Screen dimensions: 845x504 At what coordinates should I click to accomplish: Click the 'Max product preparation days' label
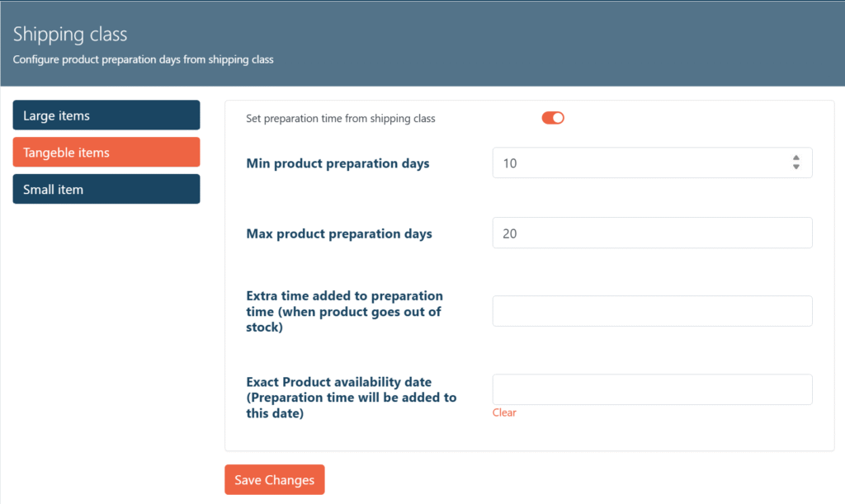339,233
